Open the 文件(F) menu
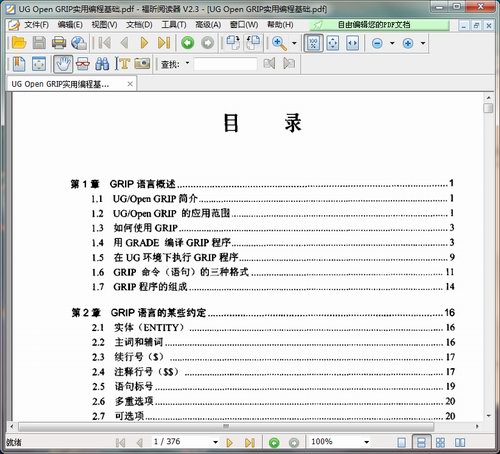 36,25
